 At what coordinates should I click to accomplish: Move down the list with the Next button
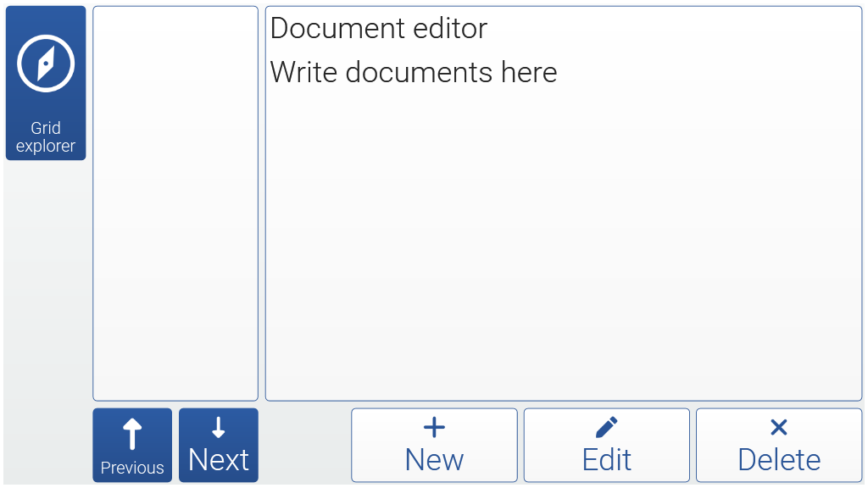pyautogui.click(x=218, y=446)
